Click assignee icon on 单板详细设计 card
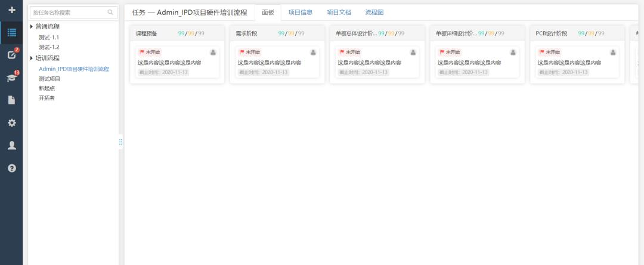 point(513,52)
